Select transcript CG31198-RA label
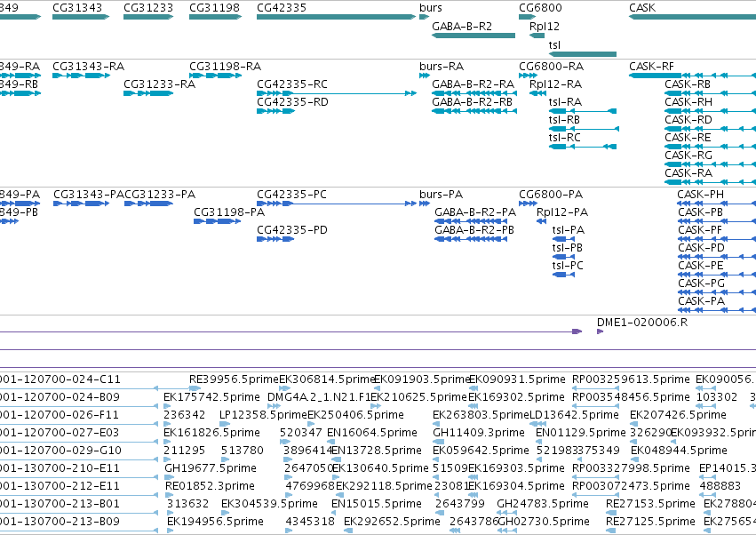 coord(225,67)
